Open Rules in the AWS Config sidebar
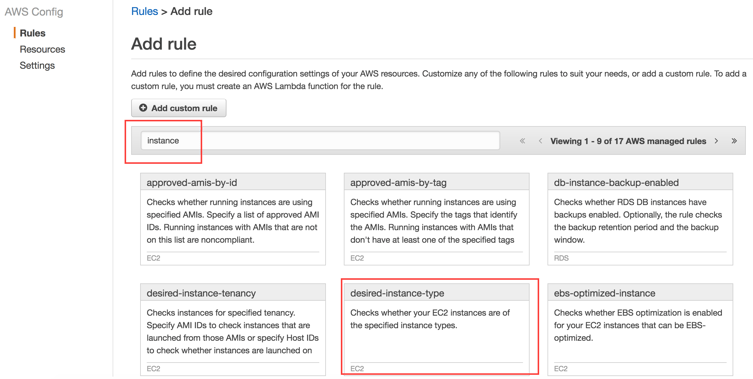 [x=33, y=33]
